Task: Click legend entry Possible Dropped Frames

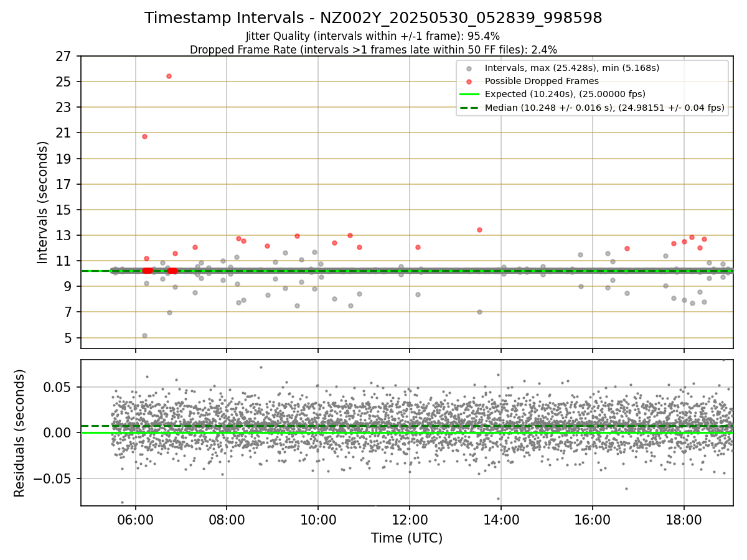Action: (542, 81)
